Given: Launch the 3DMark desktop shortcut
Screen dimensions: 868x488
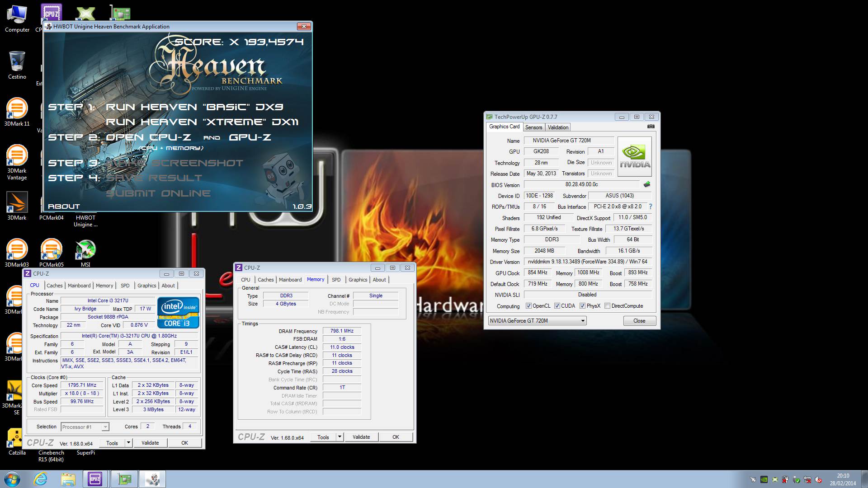Looking at the screenshot, I should pos(17,206).
